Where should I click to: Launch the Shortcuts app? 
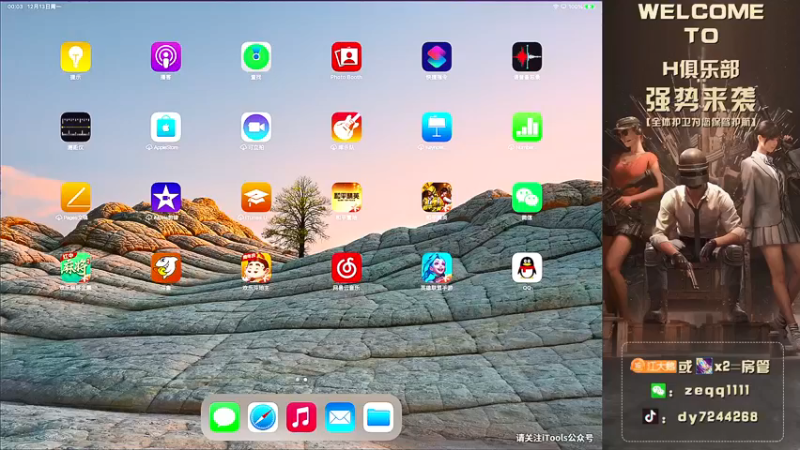point(437,57)
